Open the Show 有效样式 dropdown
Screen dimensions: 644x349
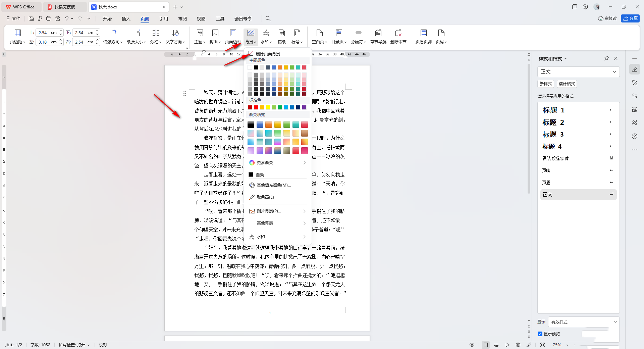[584, 322]
